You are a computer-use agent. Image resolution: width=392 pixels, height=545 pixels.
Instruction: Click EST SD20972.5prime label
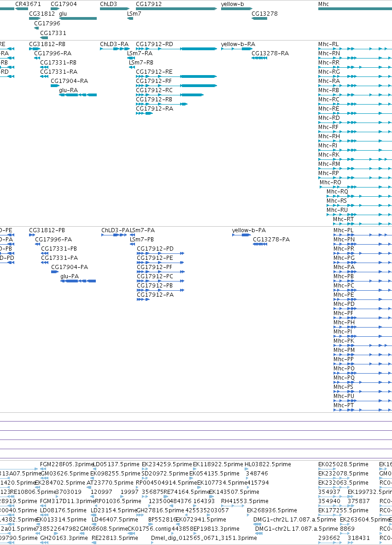click(x=165, y=474)
